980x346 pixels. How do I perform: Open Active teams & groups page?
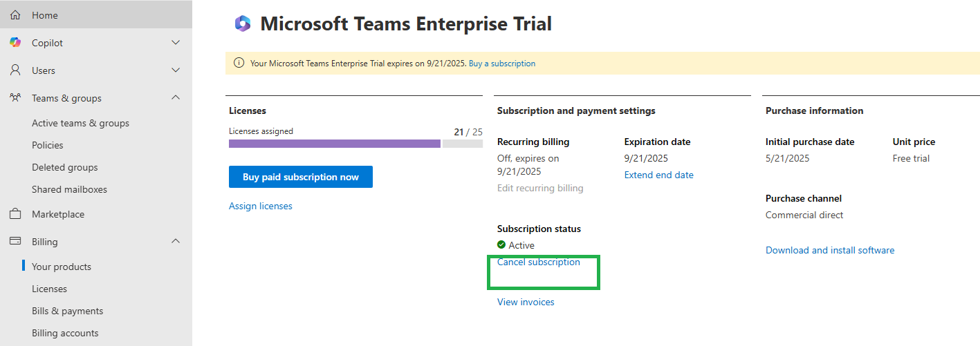click(x=80, y=123)
